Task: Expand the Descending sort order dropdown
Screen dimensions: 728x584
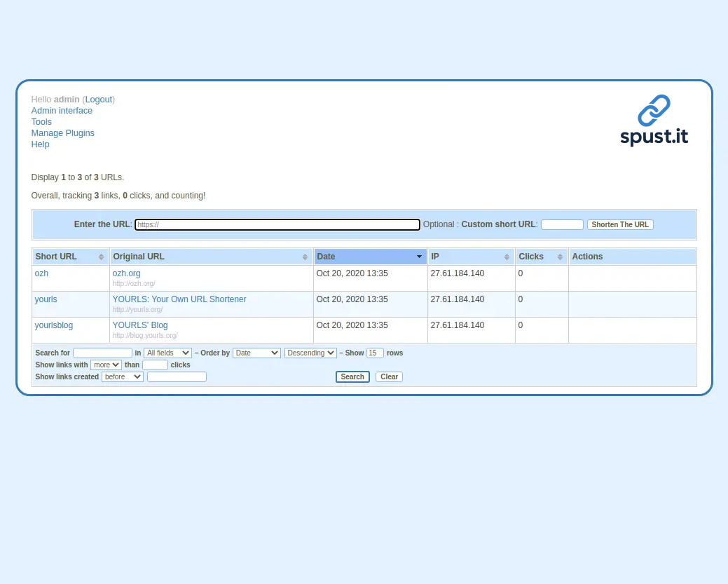Action: (310, 353)
